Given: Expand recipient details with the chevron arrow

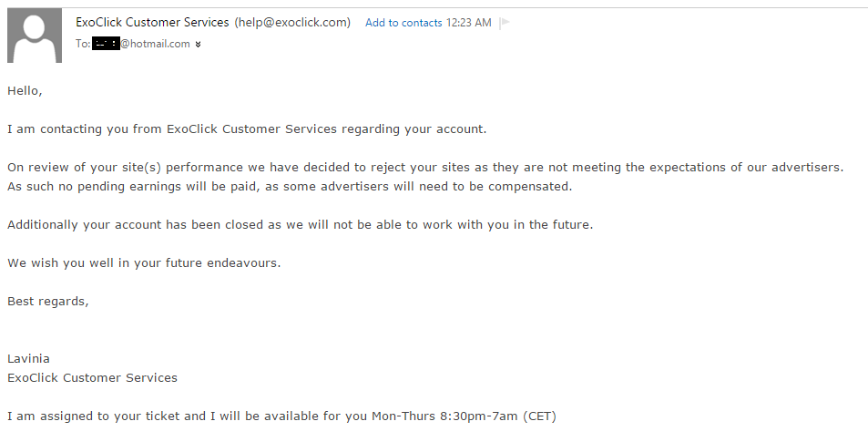Looking at the screenshot, I should click(x=199, y=44).
